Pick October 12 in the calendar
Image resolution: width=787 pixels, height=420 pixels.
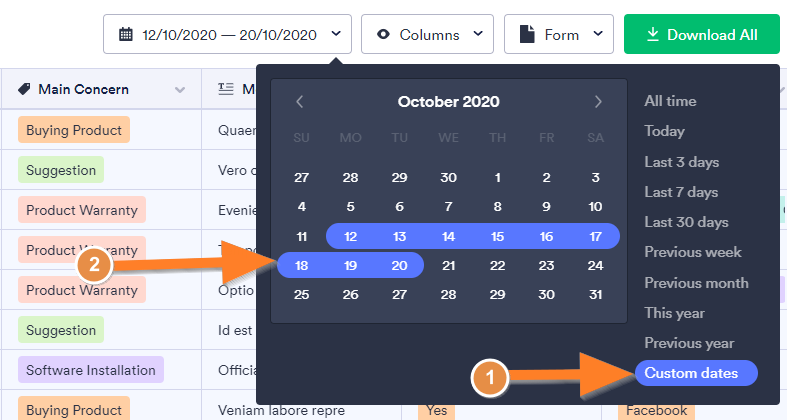click(350, 237)
